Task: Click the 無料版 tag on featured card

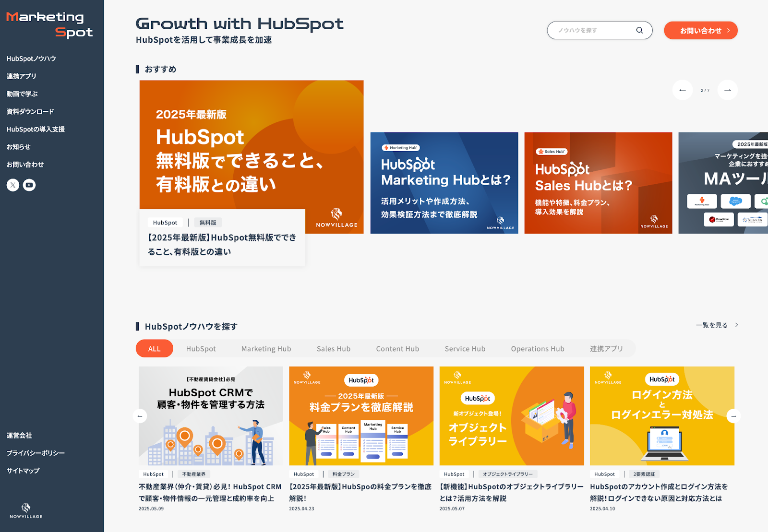Action: [208, 223]
